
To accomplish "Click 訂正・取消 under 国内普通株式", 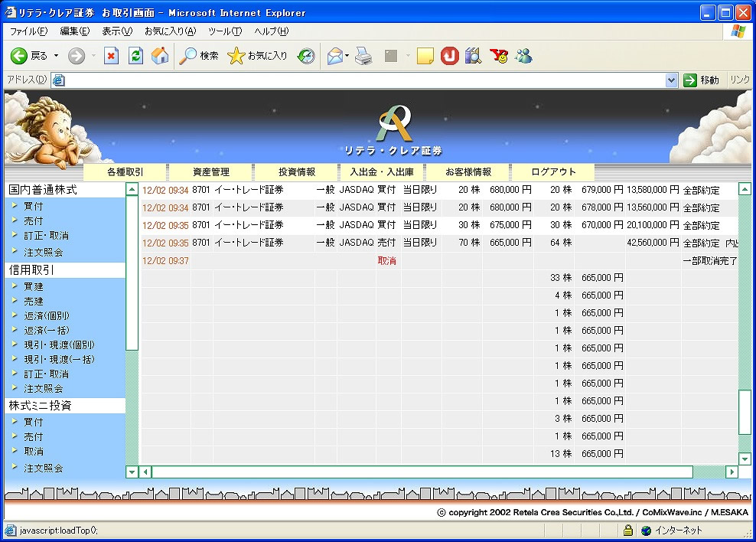I will click(46, 236).
